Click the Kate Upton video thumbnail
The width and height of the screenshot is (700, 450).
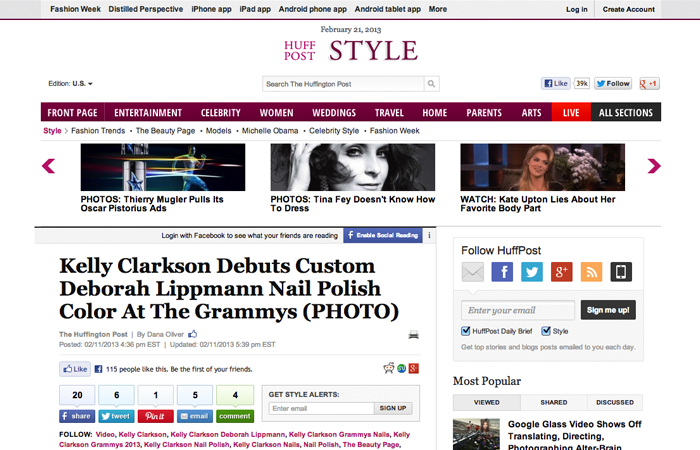point(542,167)
